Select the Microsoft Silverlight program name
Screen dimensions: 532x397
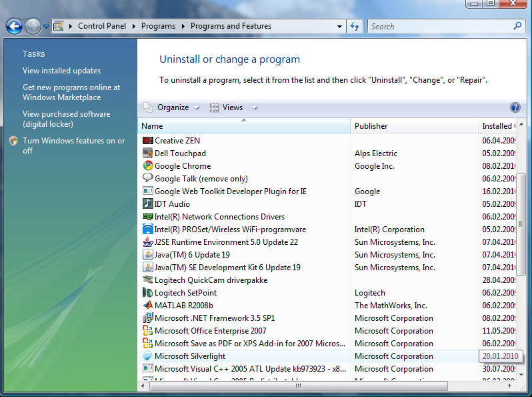pyautogui.click(x=190, y=356)
